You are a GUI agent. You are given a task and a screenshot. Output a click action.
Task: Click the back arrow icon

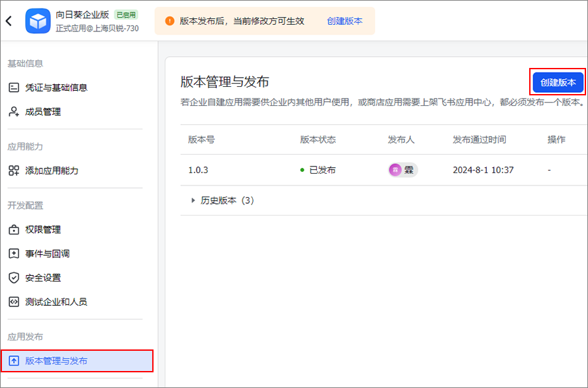[x=9, y=21]
